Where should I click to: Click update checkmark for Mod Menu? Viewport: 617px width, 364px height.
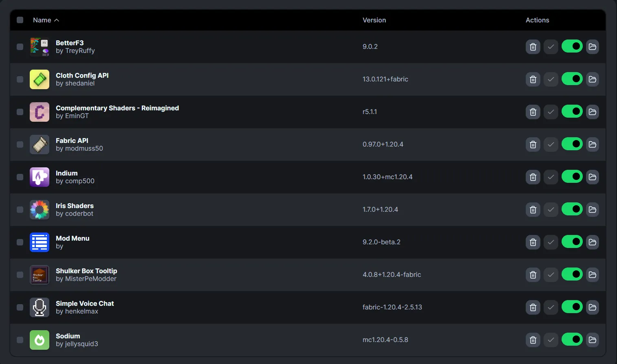click(551, 242)
